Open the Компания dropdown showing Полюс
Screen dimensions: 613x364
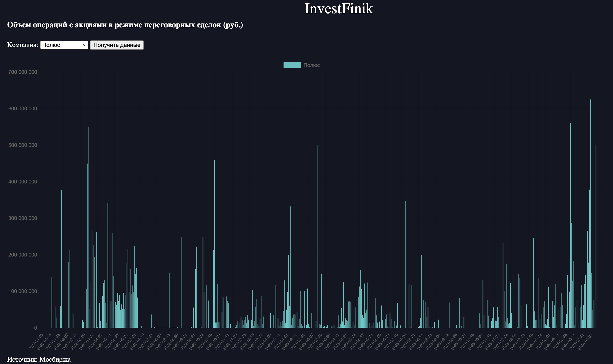tap(64, 45)
